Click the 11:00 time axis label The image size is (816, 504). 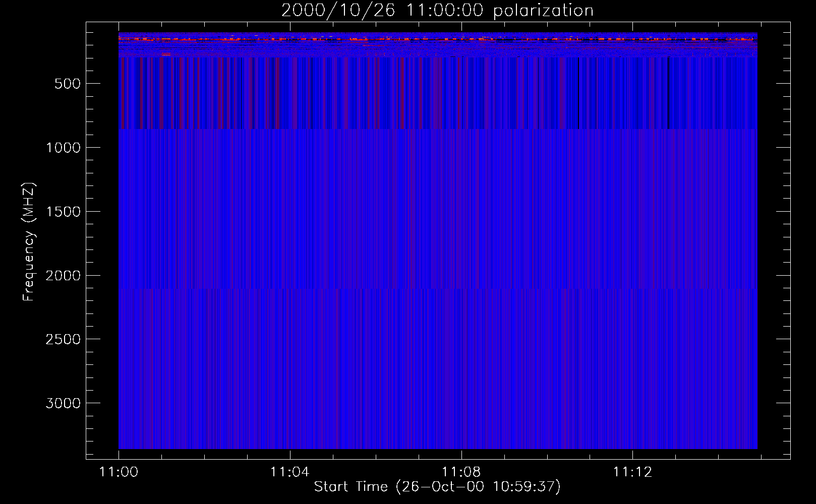click(x=119, y=472)
